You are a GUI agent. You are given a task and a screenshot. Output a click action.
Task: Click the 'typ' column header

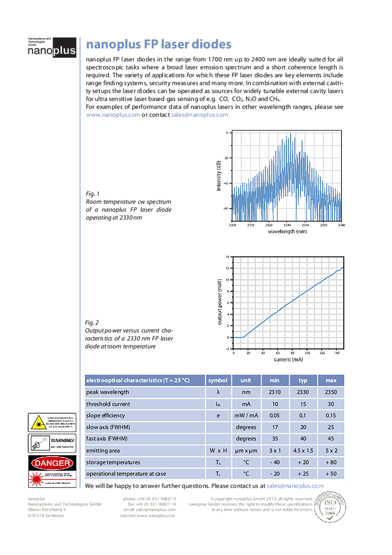click(303, 380)
